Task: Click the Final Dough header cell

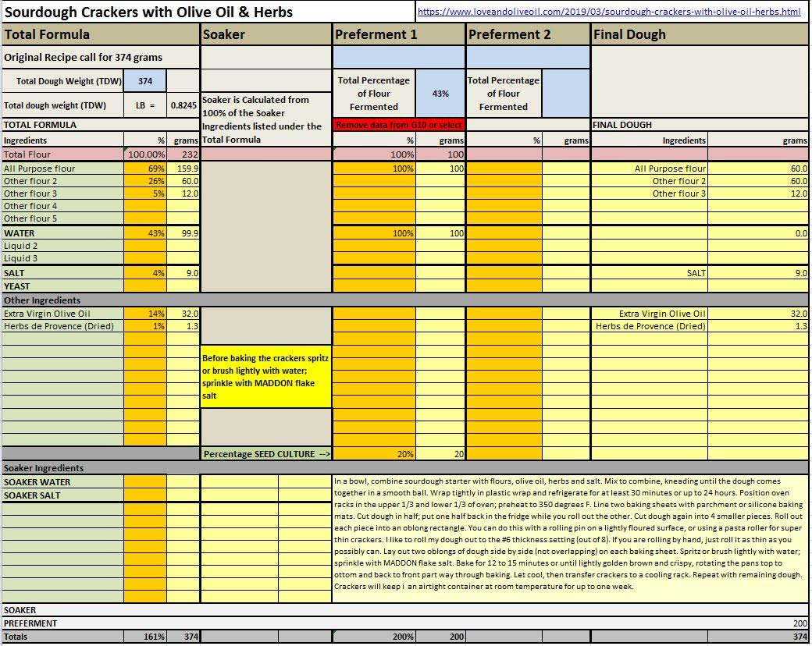Action: pyautogui.click(x=700, y=34)
